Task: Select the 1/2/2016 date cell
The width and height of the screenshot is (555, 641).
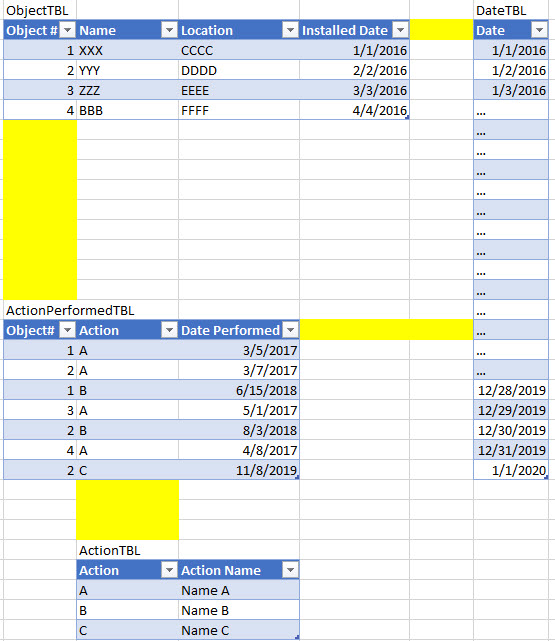Action: pyautogui.click(x=511, y=70)
